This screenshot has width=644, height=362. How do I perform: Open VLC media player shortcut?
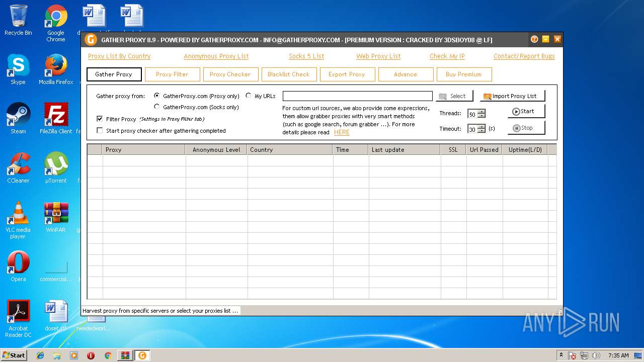click(x=18, y=220)
